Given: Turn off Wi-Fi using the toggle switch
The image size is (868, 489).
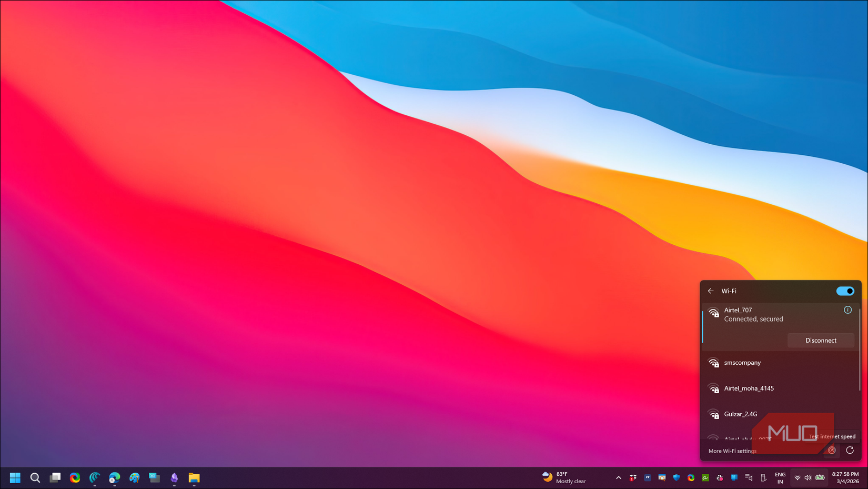Looking at the screenshot, I should point(845,291).
